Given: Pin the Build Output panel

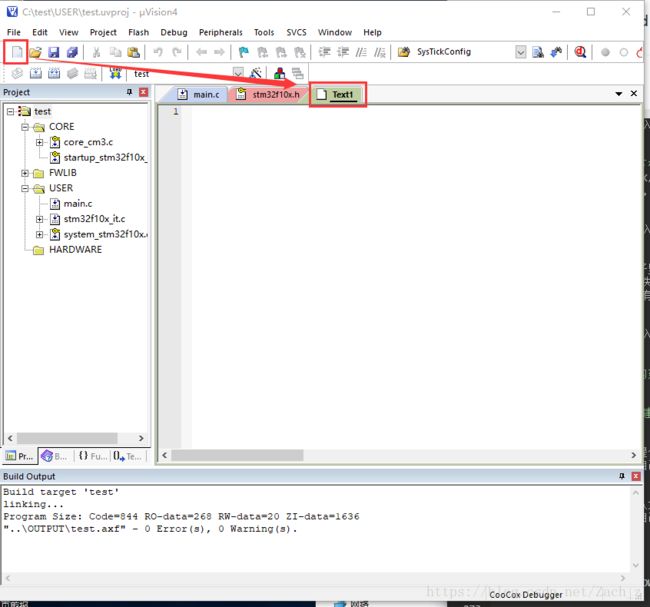Looking at the screenshot, I should click(x=621, y=476).
